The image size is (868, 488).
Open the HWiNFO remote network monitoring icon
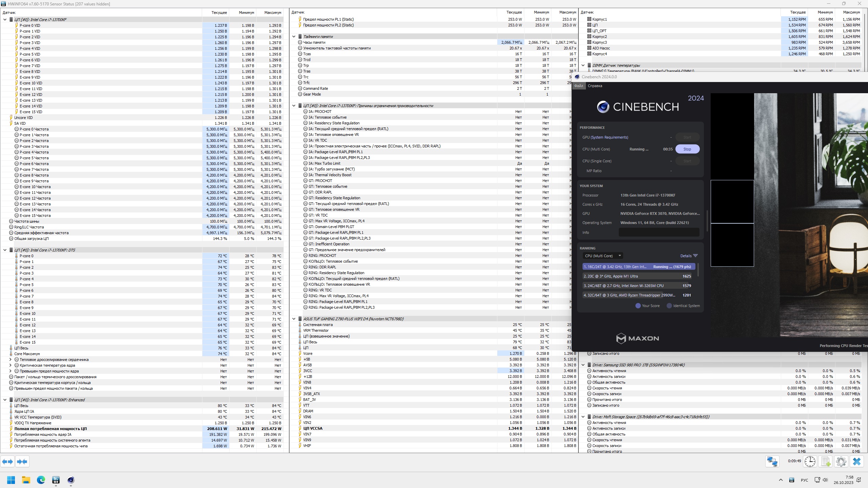click(x=772, y=462)
